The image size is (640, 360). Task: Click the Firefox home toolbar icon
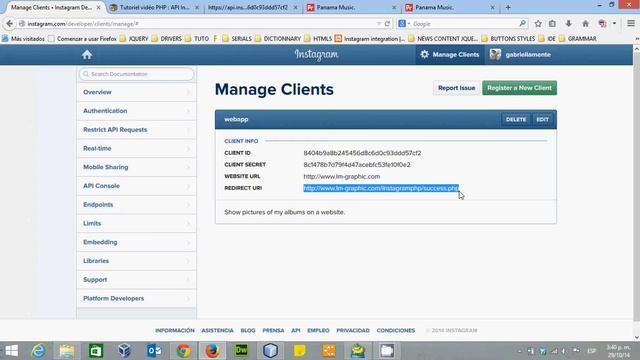click(585, 24)
